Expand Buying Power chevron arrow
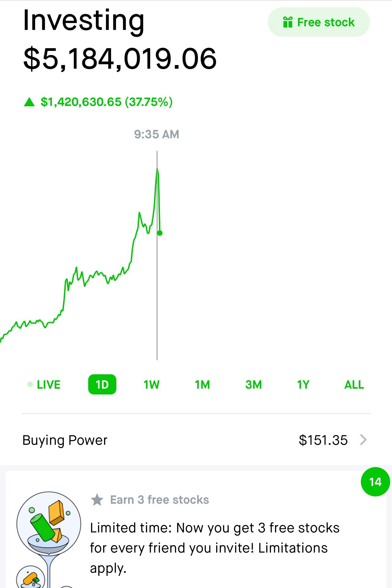This screenshot has height=588, width=392. click(363, 440)
